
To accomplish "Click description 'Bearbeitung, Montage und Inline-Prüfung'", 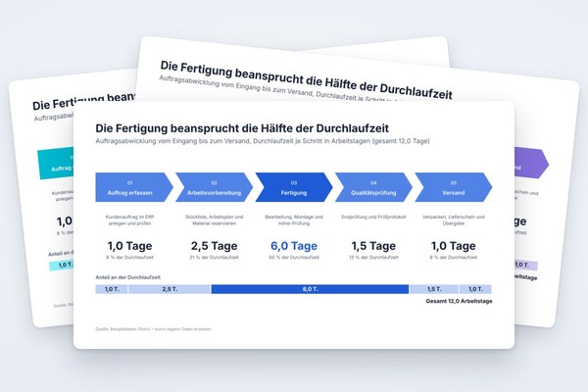I will pyautogui.click(x=294, y=220).
